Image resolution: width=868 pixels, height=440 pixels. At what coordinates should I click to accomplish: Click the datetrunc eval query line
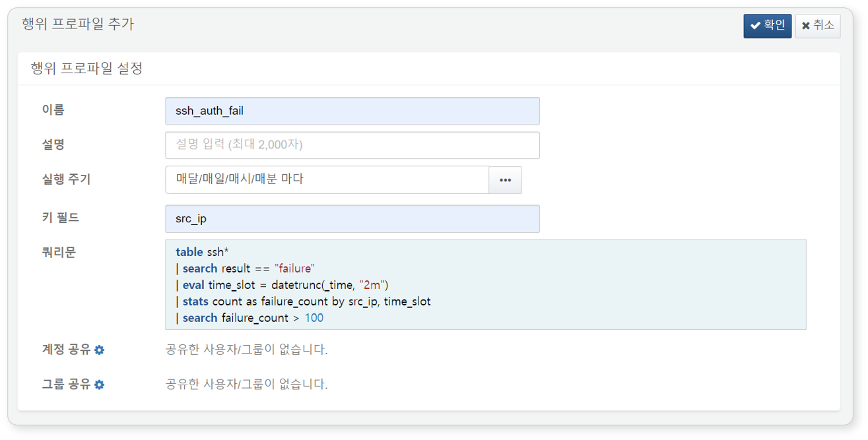click(282, 285)
